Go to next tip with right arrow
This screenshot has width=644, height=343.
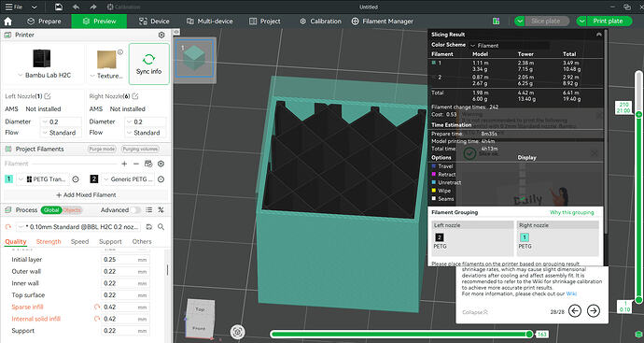(x=593, y=311)
